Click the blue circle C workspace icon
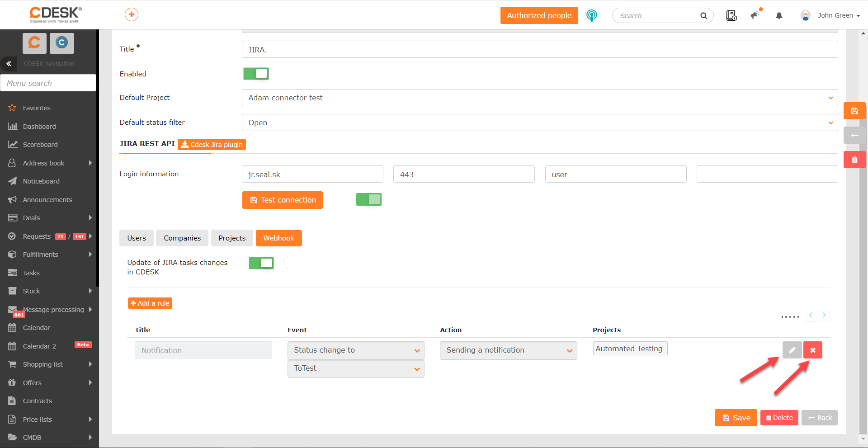Viewport: 868px width, 448px height. [x=62, y=43]
